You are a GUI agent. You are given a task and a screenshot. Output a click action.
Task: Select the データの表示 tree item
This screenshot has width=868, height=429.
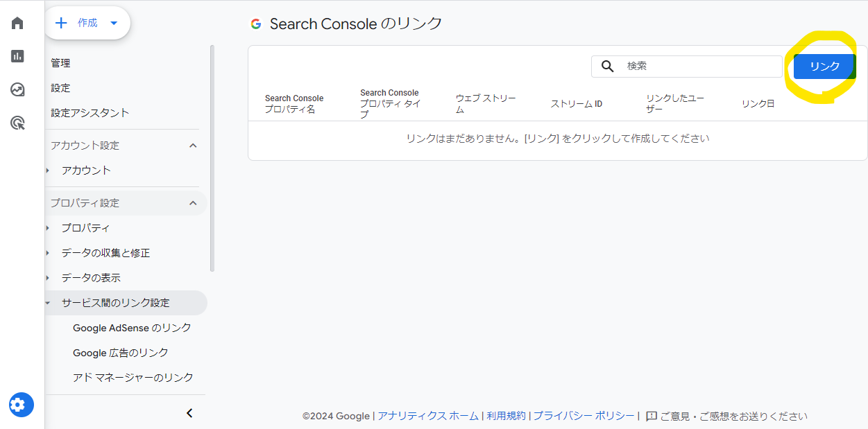click(91, 278)
